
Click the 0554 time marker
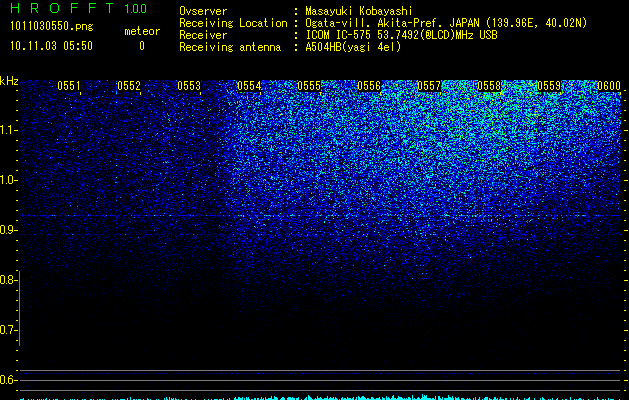coord(249,86)
